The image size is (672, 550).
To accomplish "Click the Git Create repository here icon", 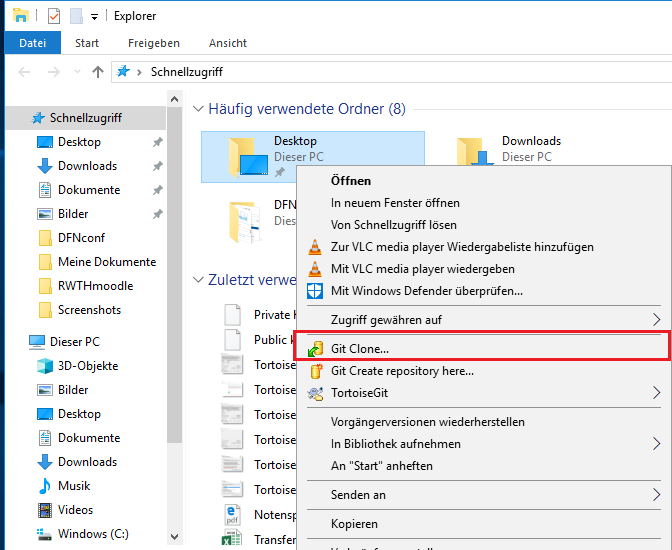I will [x=315, y=371].
